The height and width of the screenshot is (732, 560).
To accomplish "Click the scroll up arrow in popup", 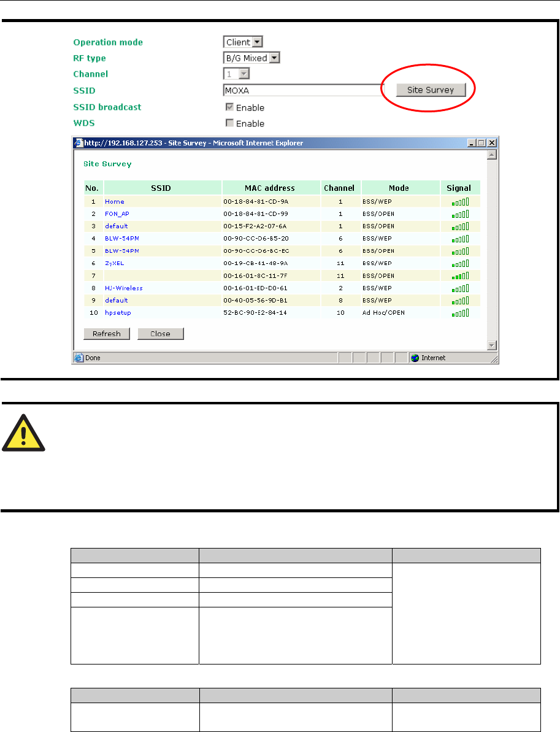I will pyautogui.click(x=492, y=155).
